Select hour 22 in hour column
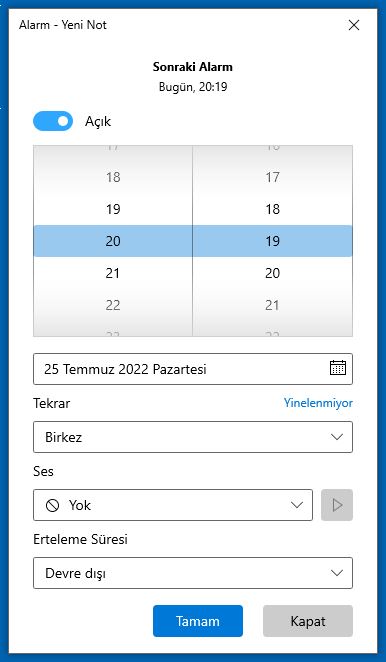386x662 pixels. pyautogui.click(x=113, y=305)
